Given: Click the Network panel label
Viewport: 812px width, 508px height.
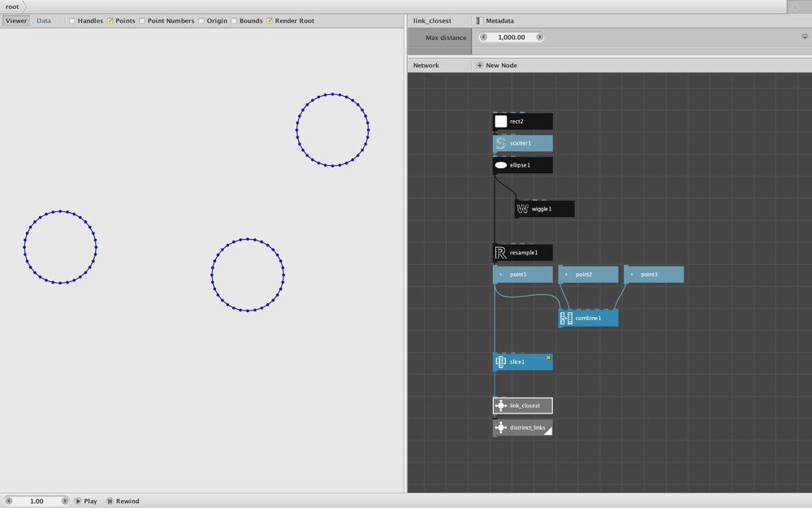Looking at the screenshot, I should coord(425,65).
